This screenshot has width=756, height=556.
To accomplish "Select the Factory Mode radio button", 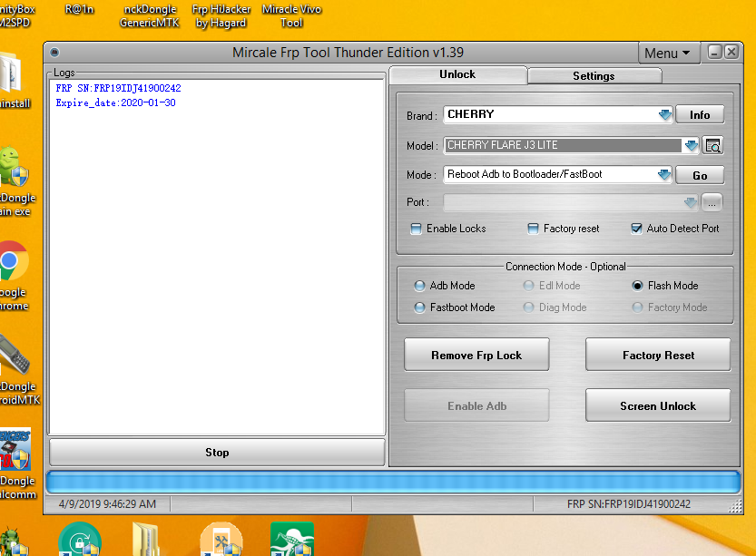I will (637, 307).
